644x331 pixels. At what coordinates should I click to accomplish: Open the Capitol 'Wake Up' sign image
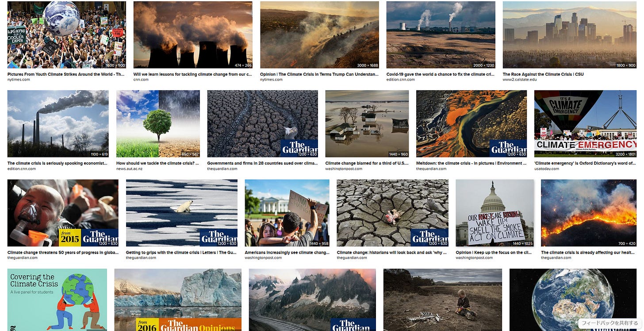pos(495,213)
